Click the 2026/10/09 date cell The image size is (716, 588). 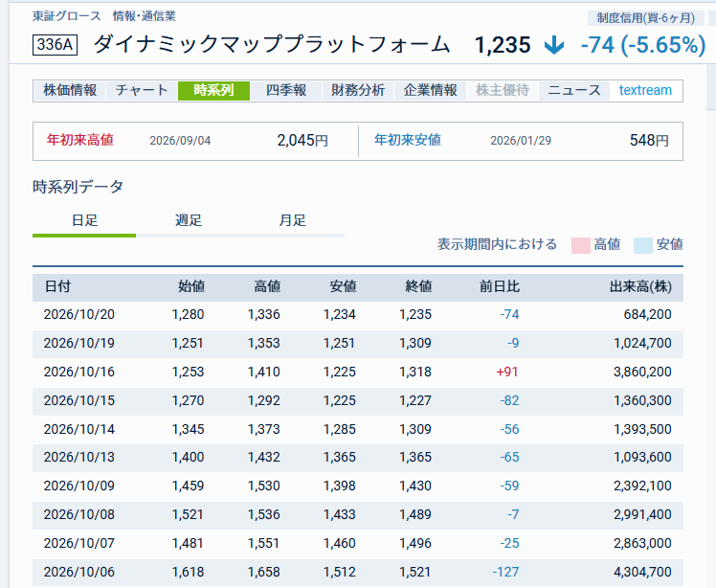coord(79,486)
